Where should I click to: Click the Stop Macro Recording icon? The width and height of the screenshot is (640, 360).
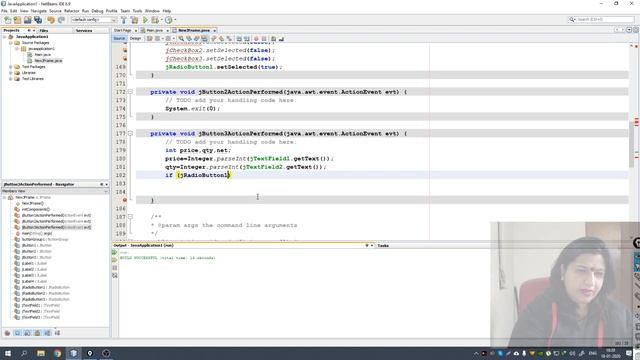[x=264, y=38]
